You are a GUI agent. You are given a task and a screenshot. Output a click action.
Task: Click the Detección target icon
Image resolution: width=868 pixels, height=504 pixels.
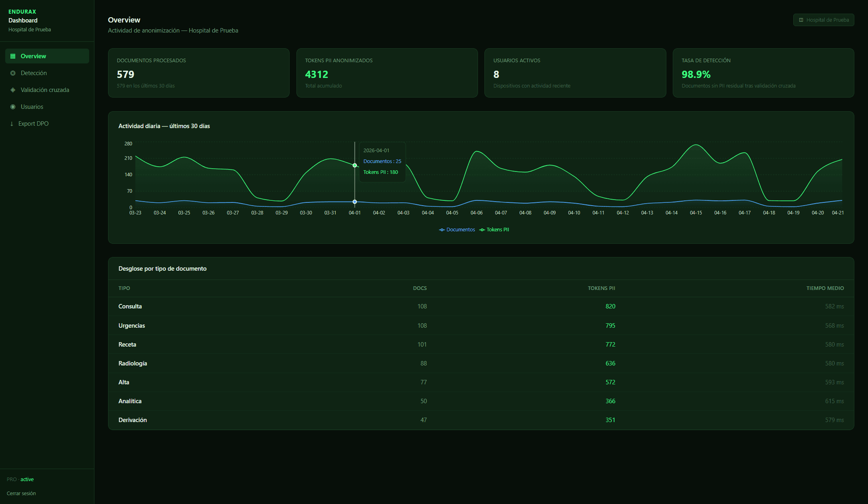coord(14,73)
